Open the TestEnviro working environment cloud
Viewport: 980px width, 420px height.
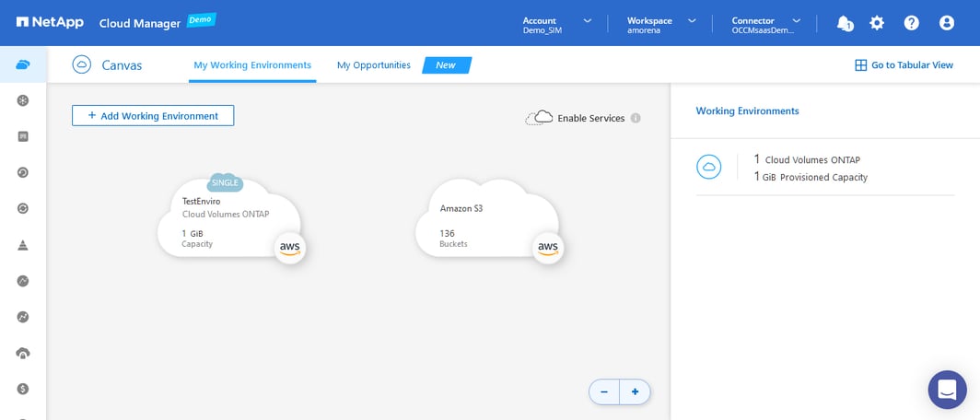point(228,221)
